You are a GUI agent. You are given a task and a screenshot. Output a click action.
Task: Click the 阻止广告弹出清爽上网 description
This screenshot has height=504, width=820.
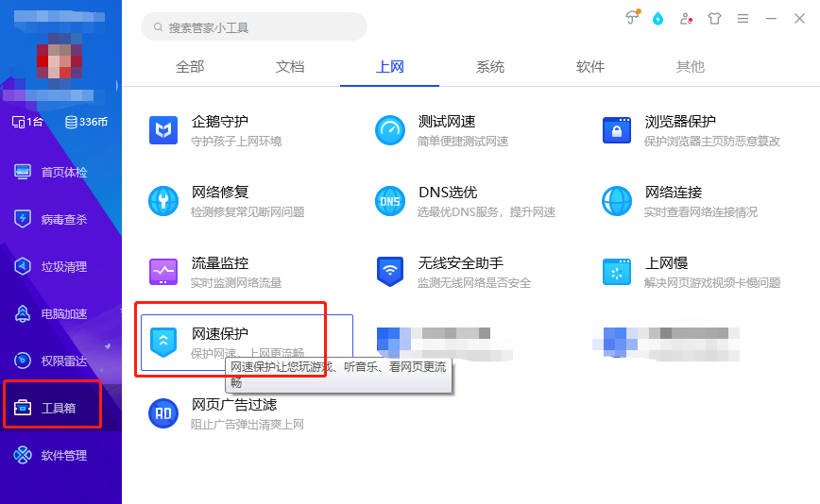[x=248, y=424]
